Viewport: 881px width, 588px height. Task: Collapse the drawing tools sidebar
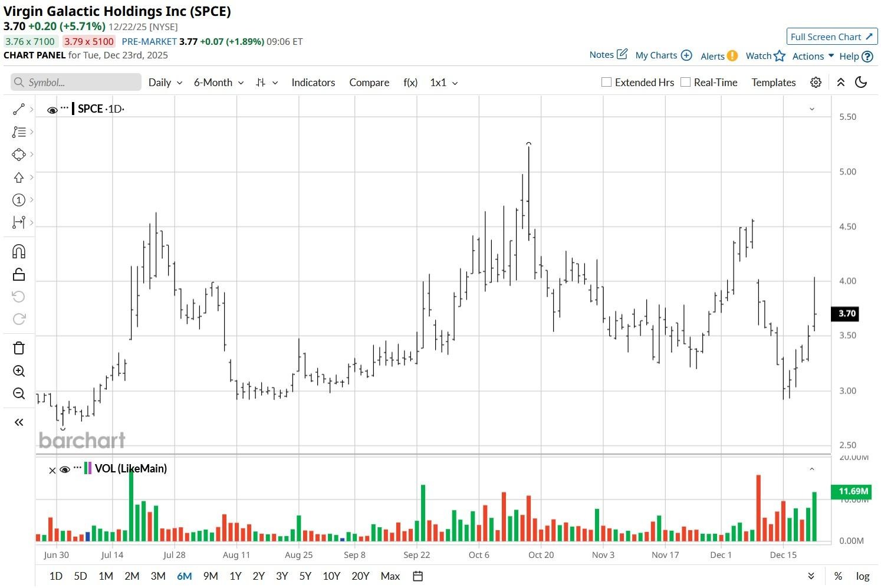tap(18, 422)
